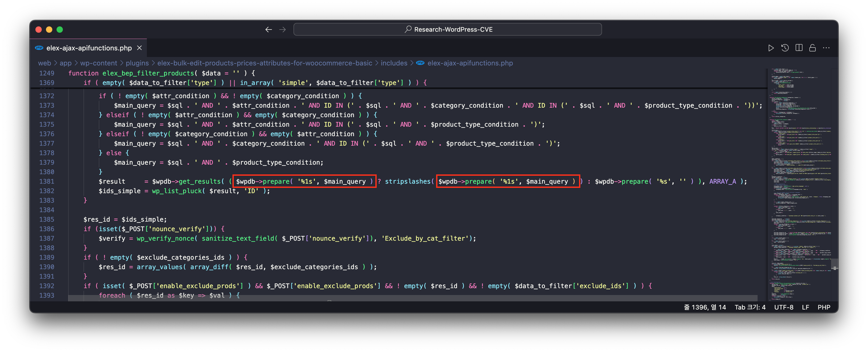Click 'get_results' on line 1381
Screen dimensions: 868x352
(x=199, y=181)
